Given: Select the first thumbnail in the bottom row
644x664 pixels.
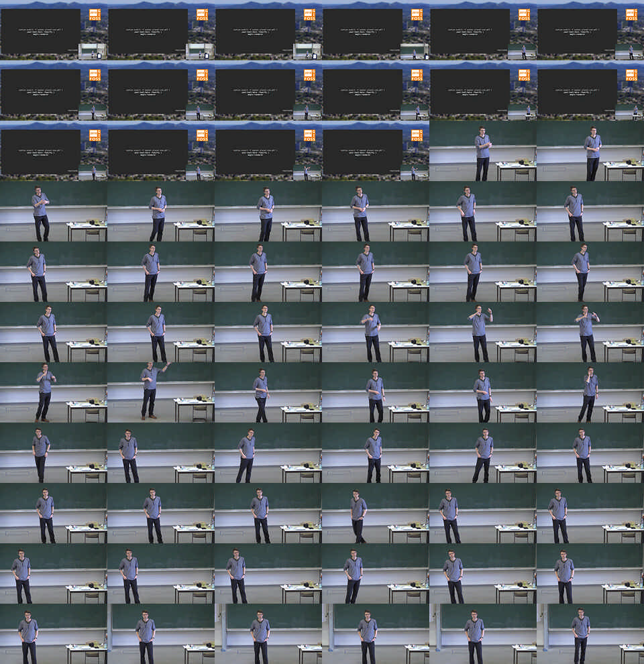Looking at the screenshot, I should click(x=54, y=634).
